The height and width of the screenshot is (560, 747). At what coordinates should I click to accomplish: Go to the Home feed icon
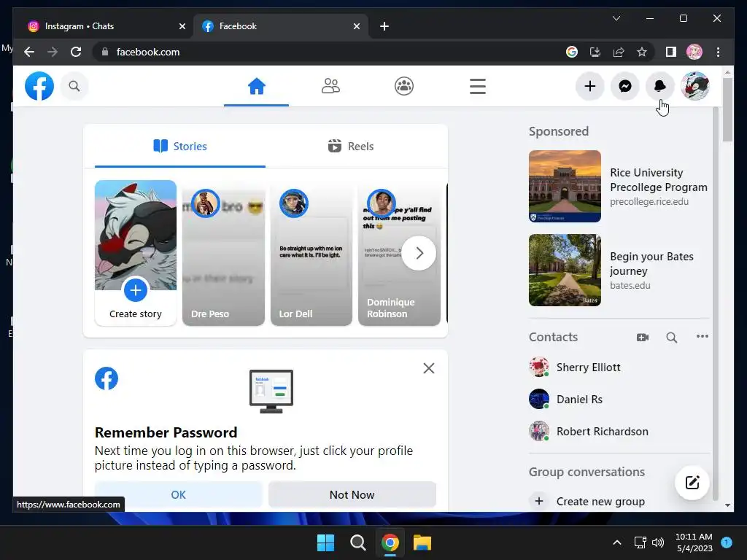coord(256,86)
